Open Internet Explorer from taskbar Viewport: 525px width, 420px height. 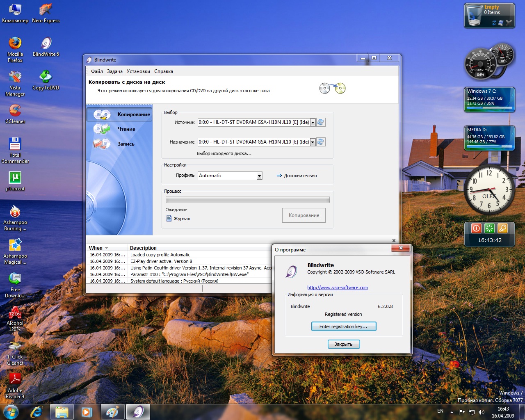pyautogui.click(x=37, y=412)
